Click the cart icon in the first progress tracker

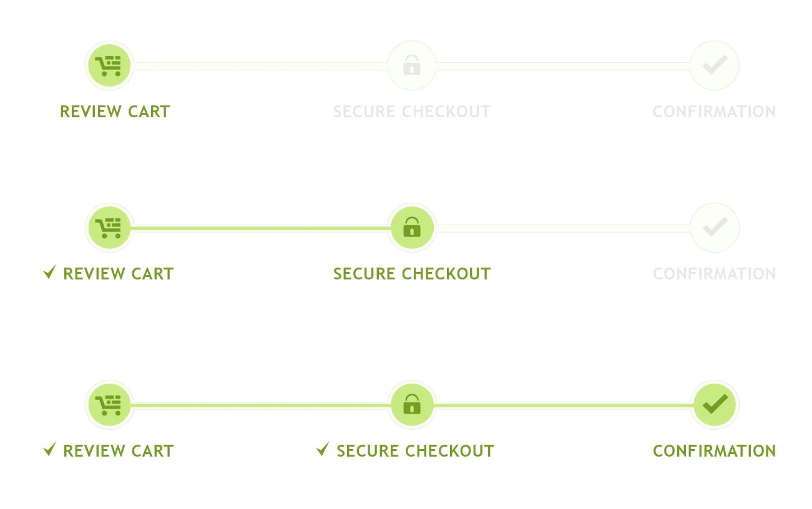109,65
